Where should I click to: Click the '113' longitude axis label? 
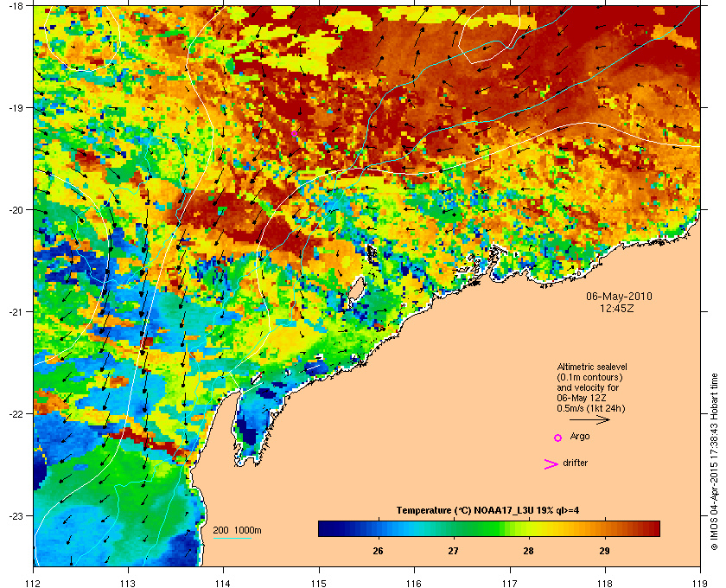[x=128, y=584]
